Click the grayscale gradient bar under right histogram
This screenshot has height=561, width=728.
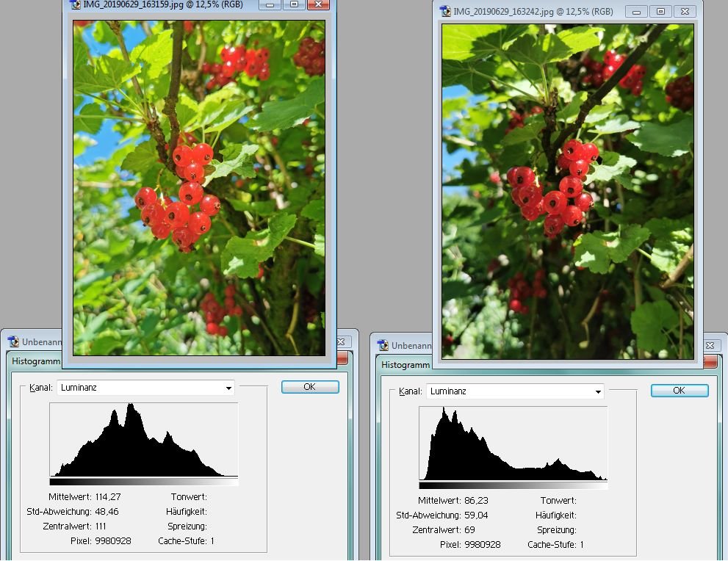coord(513,485)
